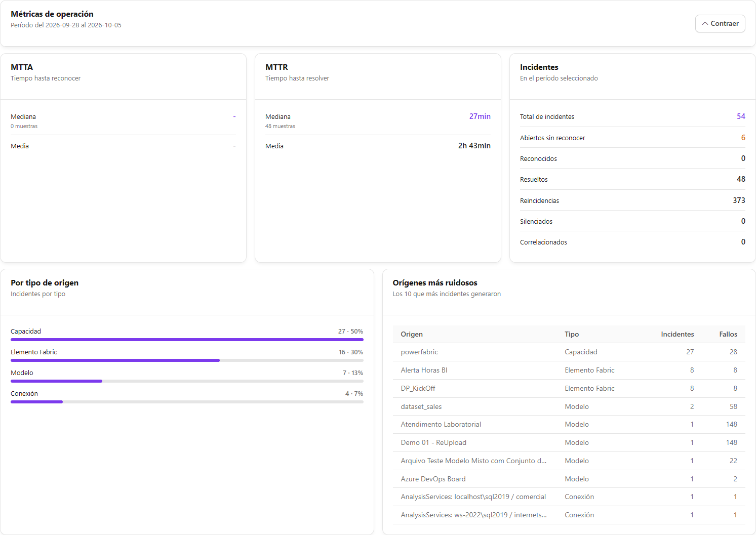Select the AnalysisServices ws-2022\sql2019 origin
Viewport: 756px width, 535px height.
569,515
